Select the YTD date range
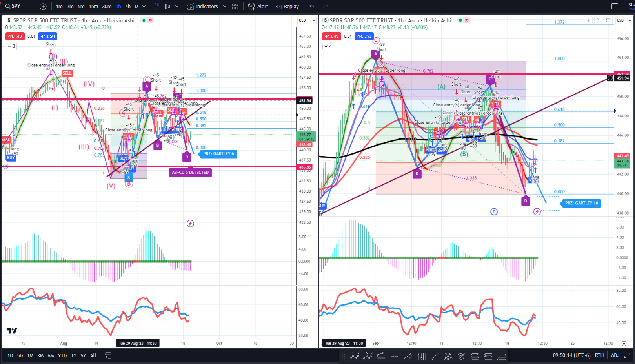This screenshot has height=364, width=635. pyautogui.click(x=62, y=356)
